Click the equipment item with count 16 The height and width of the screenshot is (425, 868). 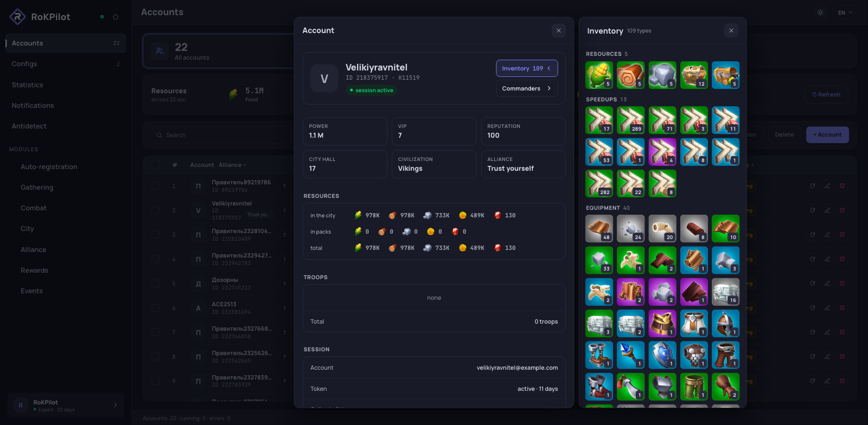click(x=725, y=292)
